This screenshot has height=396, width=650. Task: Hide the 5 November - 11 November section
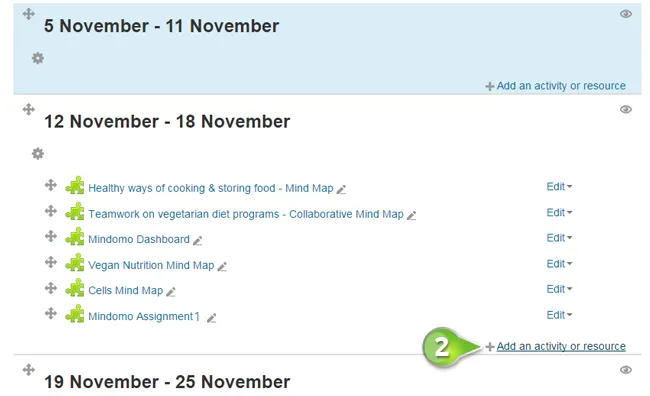[x=626, y=14]
